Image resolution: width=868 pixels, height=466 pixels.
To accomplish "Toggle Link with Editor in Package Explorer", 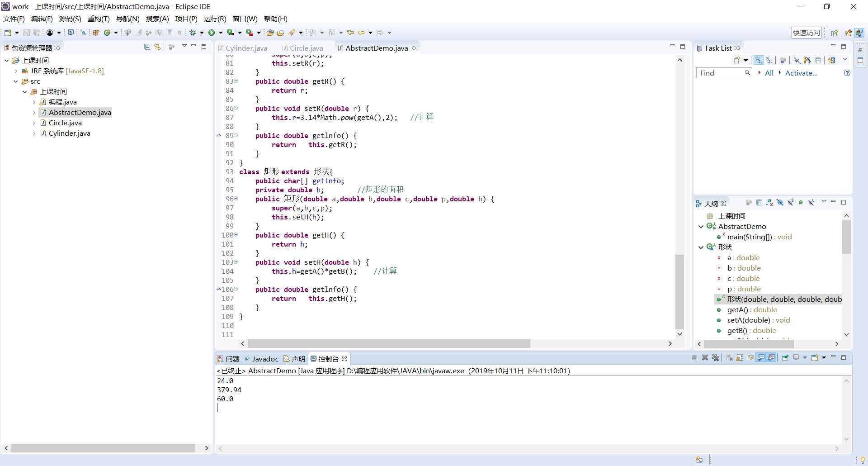I will pos(157,47).
